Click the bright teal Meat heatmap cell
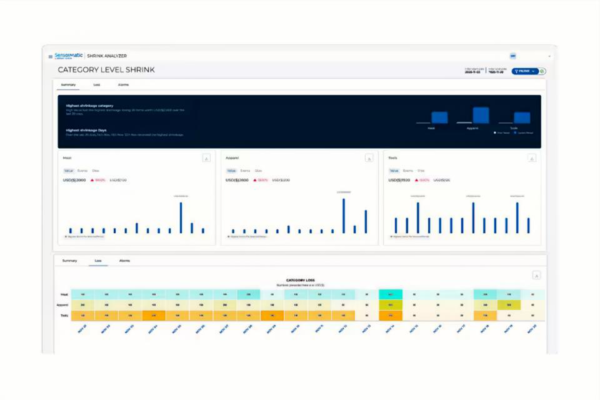The height and width of the screenshot is (400, 600). click(391, 294)
